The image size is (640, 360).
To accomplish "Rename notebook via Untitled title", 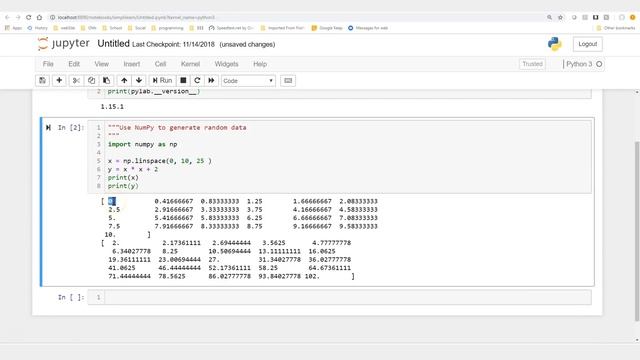I will (x=113, y=44).
